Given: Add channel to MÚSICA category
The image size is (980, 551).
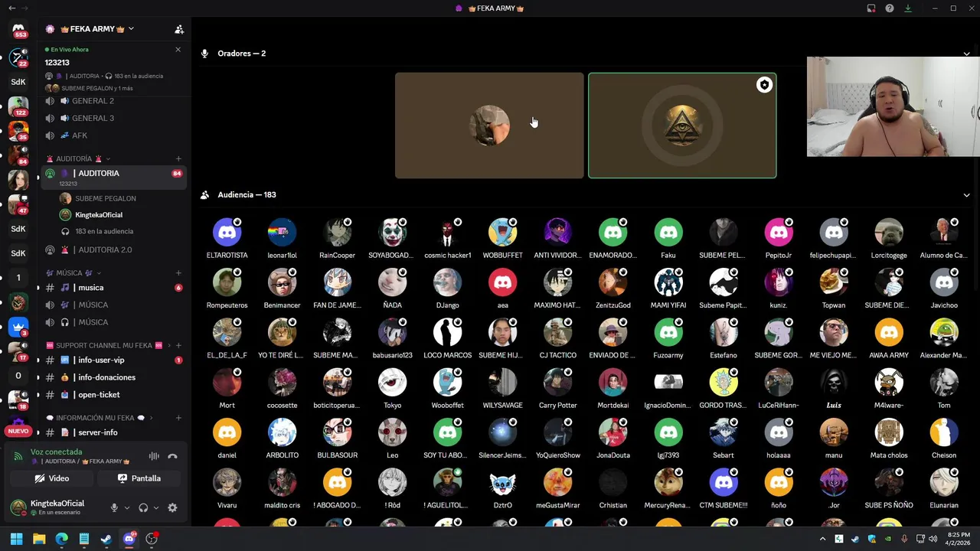Looking at the screenshot, I should coord(178,272).
